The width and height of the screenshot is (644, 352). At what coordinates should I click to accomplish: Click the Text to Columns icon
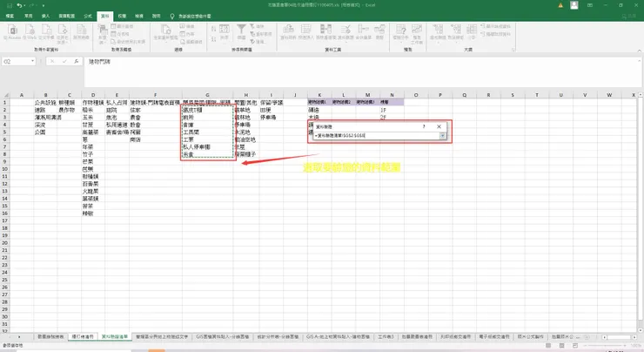288,30
